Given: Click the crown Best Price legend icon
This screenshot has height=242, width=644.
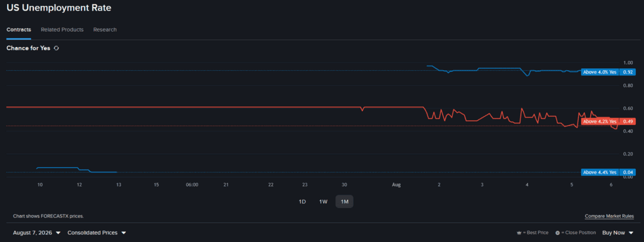Looking at the screenshot, I should coord(519,233).
